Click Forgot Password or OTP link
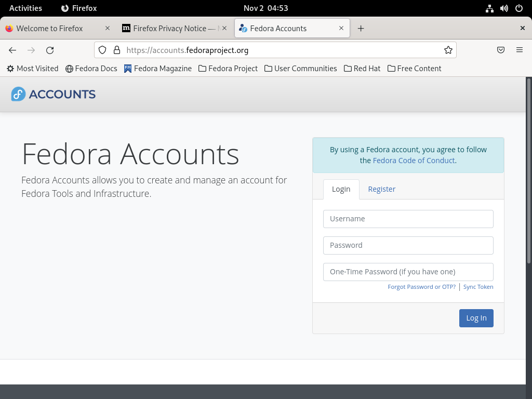This screenshot has height=399, width=532. (x=421, y=287)
